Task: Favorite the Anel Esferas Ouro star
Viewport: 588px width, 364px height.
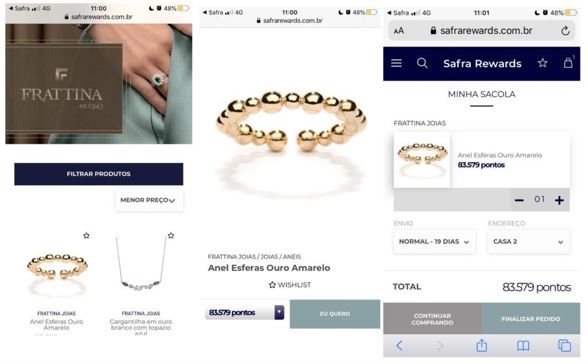Action: pos(86,235)
